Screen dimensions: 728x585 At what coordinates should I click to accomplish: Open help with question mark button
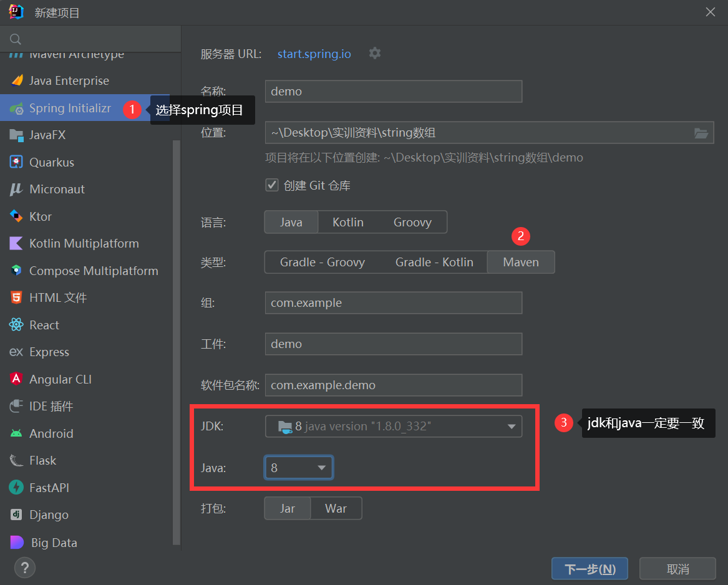point(24,568)
